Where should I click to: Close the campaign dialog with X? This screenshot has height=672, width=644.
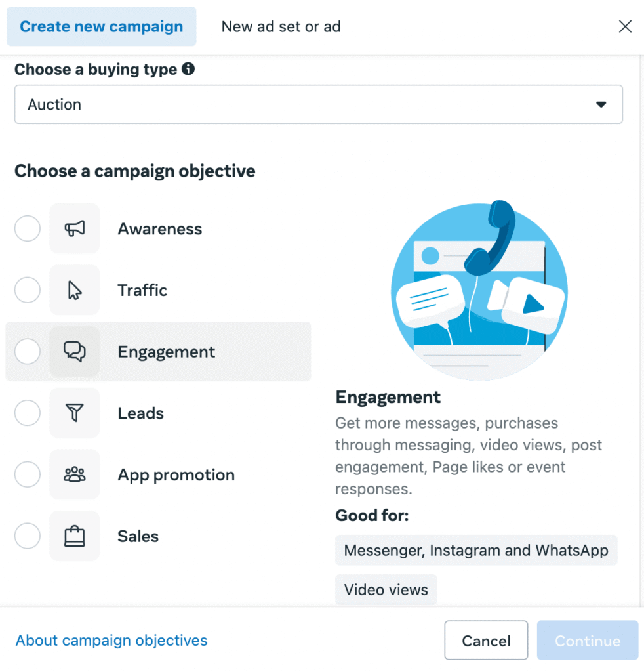625,26
